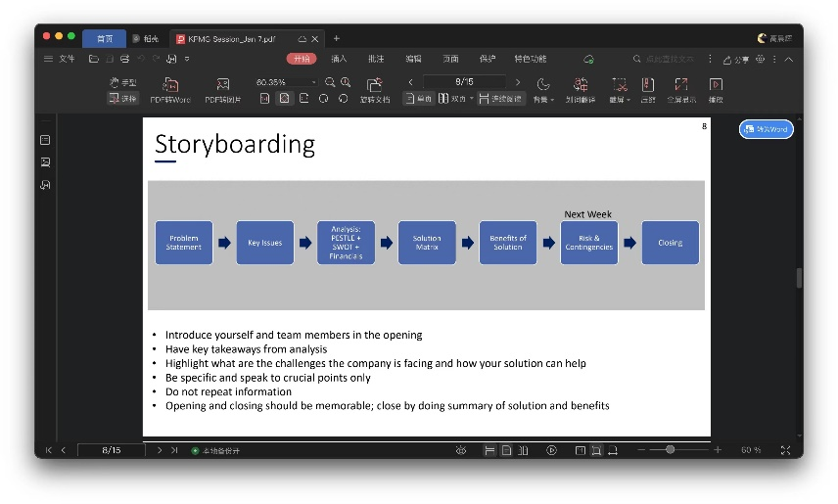Open the 背景 background dropdown
This screenshot has width=838, height=504.
tap(542, 89)
